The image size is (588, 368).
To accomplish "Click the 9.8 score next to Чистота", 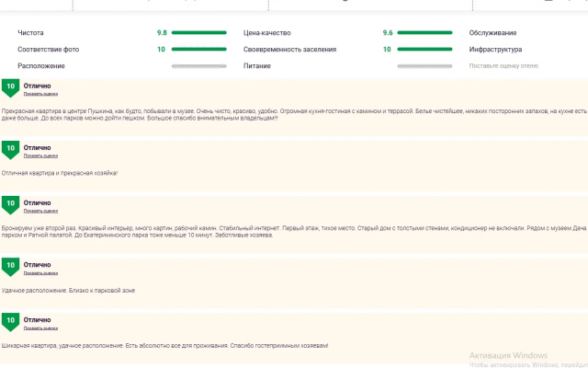I will pyautogui.click(x=162, y=33).
